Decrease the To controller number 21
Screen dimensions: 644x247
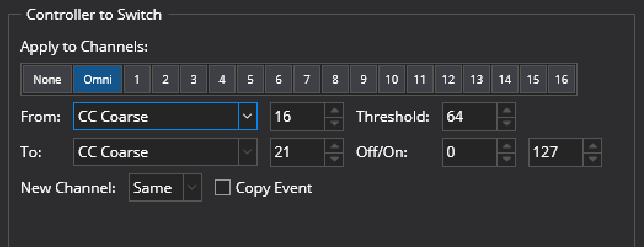click(x=335, y=159)
